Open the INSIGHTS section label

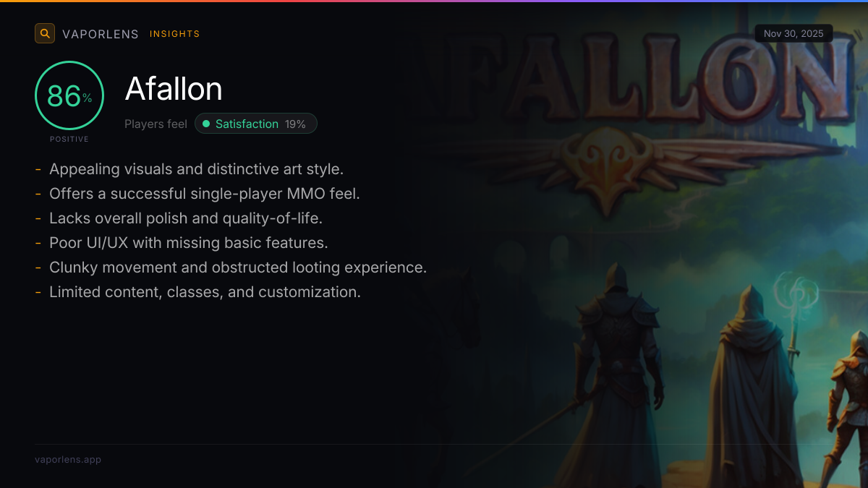[x=175, y=34]
